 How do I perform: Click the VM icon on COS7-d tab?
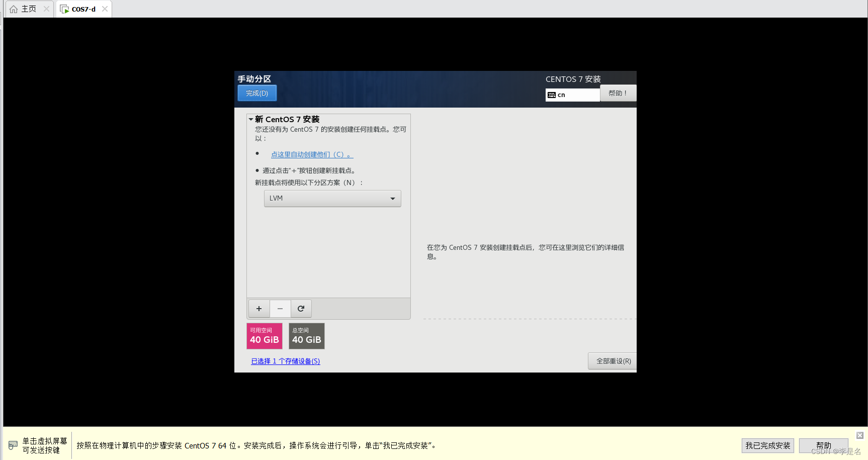[x=64, y=9]
